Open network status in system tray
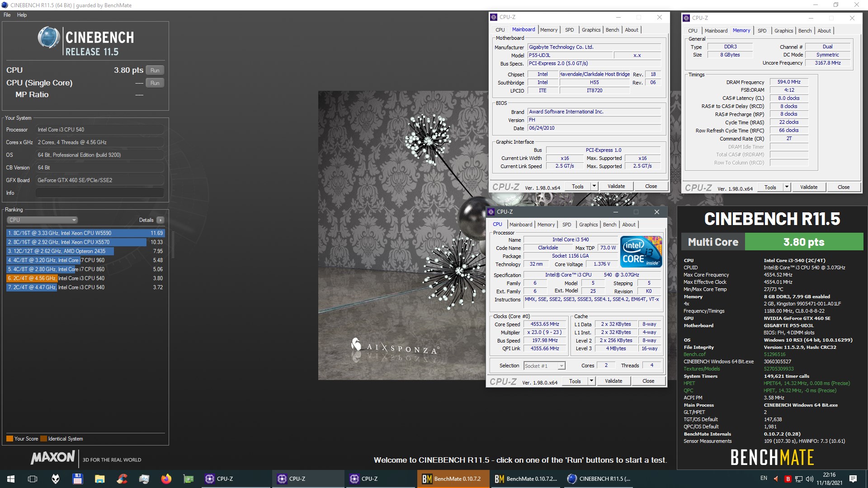Image resolution: width=868 pixels, height=488 pixels. pyautogui.click(x=799, y=479)
